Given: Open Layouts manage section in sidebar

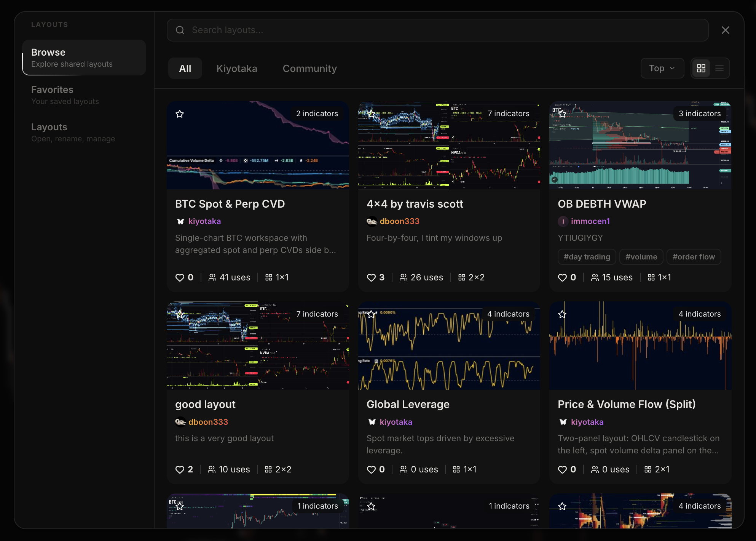Looking at the screenshot, I should point(84,133).
